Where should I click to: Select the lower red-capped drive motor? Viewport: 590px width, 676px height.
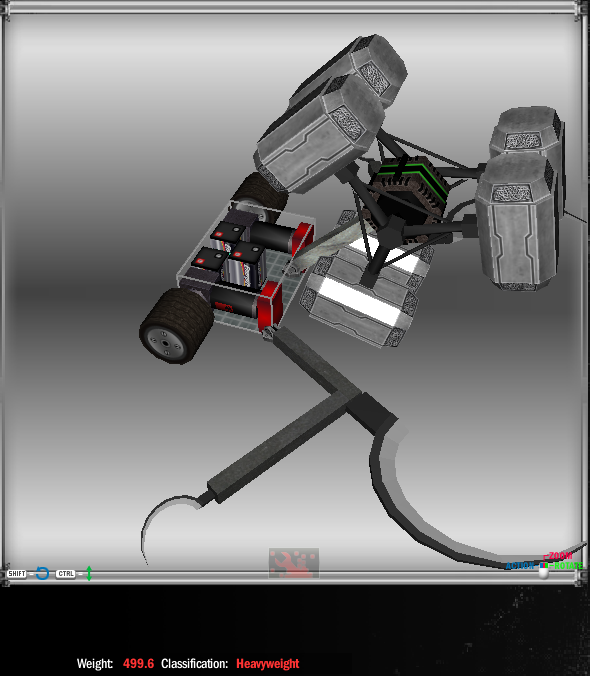tap(248, 302)
